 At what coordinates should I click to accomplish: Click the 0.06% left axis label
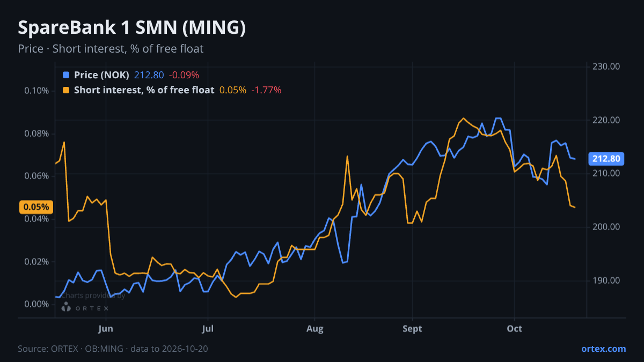pos(36,176)
